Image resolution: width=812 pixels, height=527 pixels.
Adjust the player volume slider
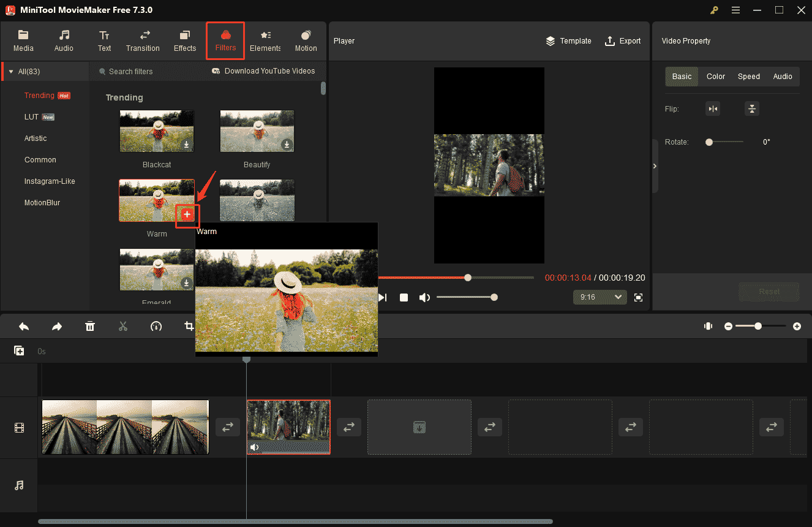(x=494, y=297)
